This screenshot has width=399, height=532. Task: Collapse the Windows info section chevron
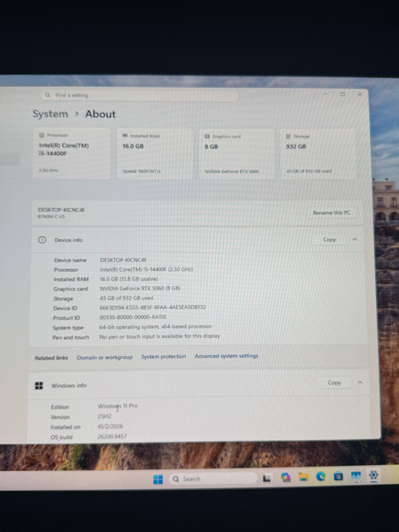[x=360, y=383]
